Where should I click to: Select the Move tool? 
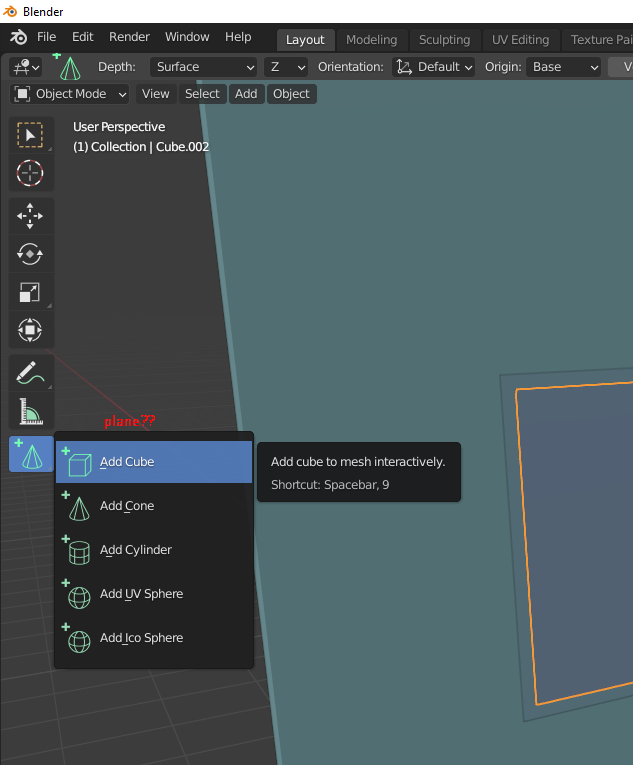coord(31,216)
